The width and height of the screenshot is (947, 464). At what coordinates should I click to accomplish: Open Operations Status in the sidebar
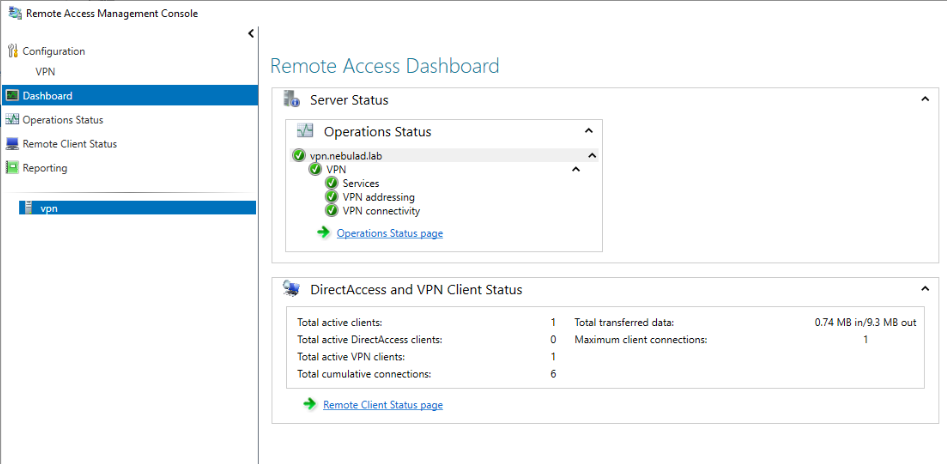point(63,120)
